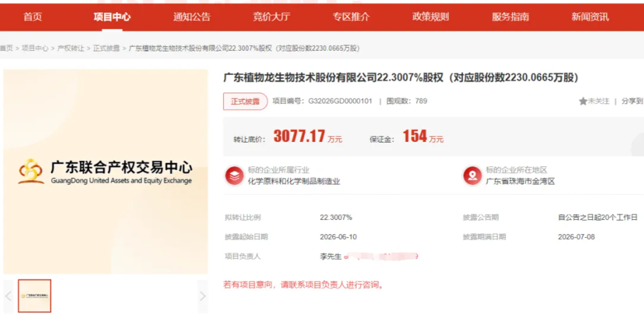Switch to 专区推介 section

click(x=351, y=17)
